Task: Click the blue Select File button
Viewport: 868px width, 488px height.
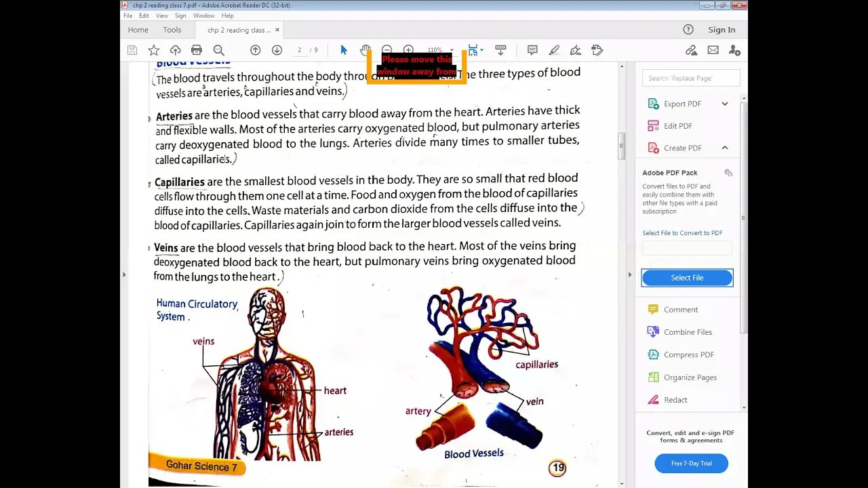Action: (687, 278)
